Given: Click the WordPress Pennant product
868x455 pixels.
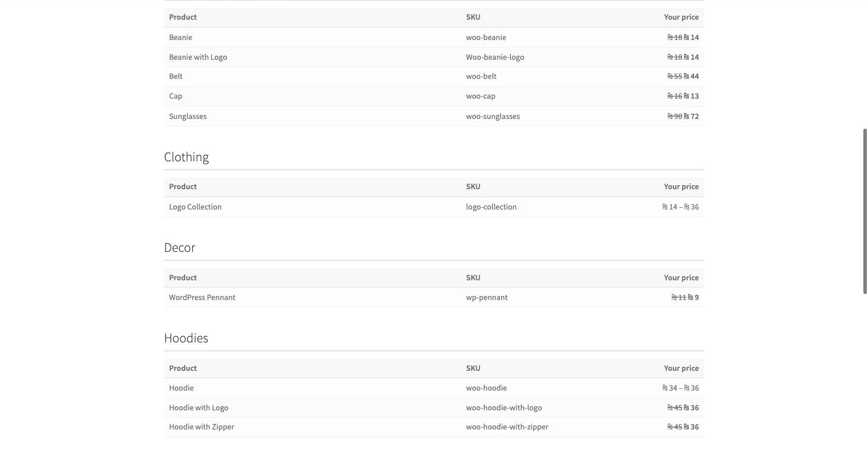Looking at the screenshot, I should click(x=202, y=297).
